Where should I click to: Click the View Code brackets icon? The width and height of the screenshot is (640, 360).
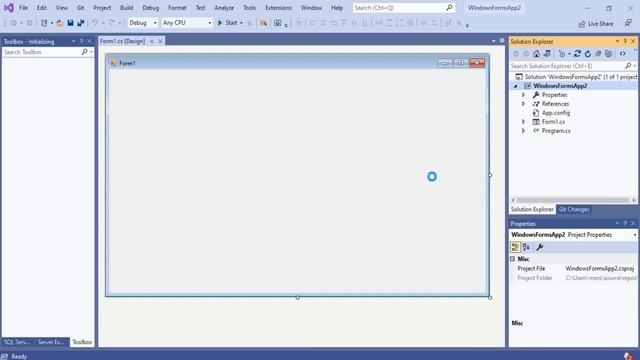622,54
